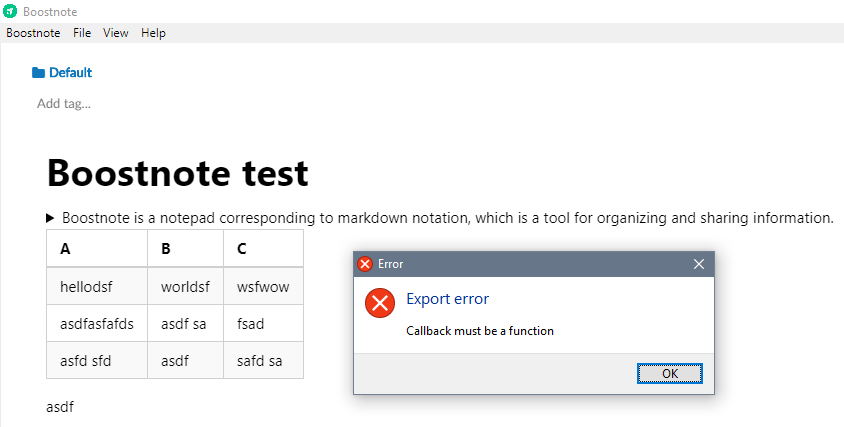
Task: Open the Help menu
Action: tap(153, 33)
